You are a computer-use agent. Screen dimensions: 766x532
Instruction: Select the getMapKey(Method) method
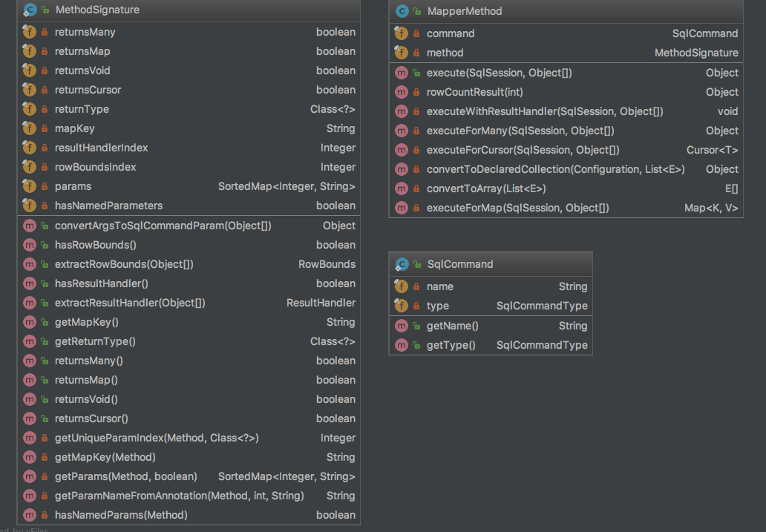pos(189,457)
